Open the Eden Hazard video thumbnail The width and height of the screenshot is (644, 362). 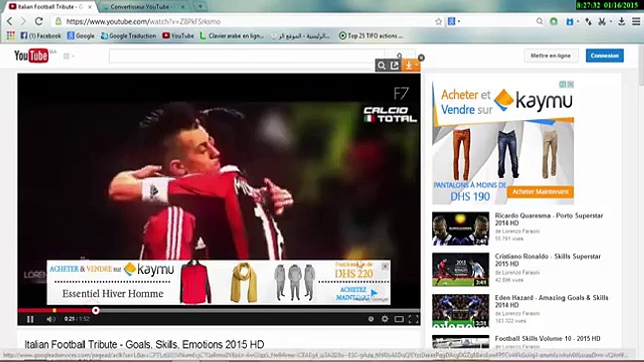(x=460, y=311)
